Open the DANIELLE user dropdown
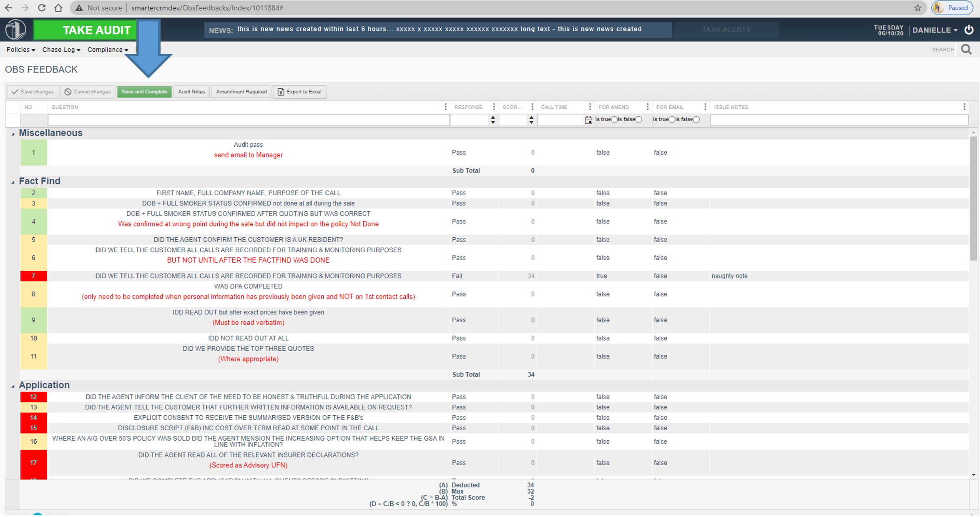 pyautogui.click(x=935, y=30)
